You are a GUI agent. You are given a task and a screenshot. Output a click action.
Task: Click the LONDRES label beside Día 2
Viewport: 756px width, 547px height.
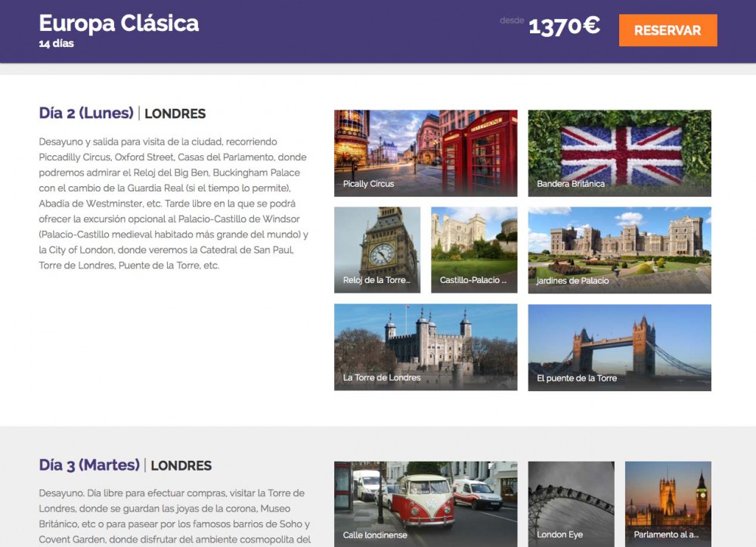(175, 113)
